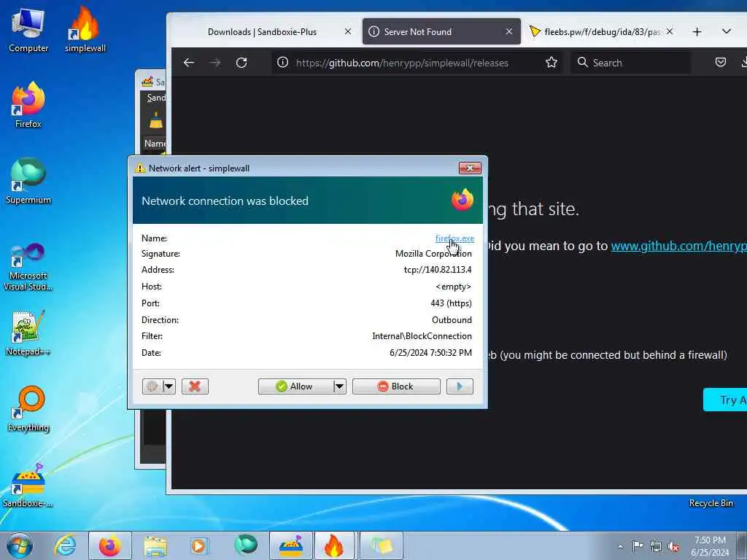Switch to simplewall in taskbar
This screenshot has height=560, width=747.
[334, 545]
